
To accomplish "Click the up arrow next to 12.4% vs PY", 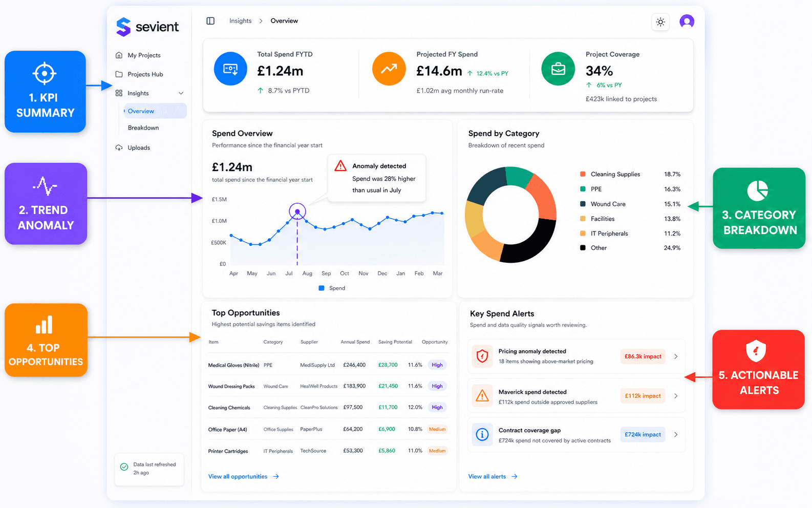I will tap(470, 74).
